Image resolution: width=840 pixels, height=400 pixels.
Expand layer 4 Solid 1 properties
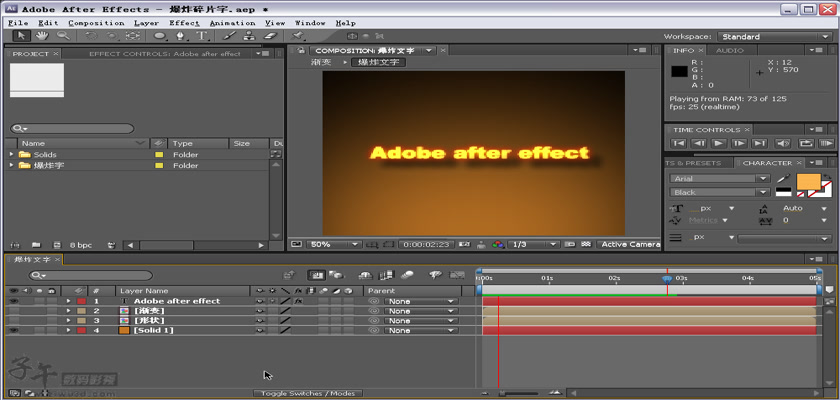coord(68,330)
